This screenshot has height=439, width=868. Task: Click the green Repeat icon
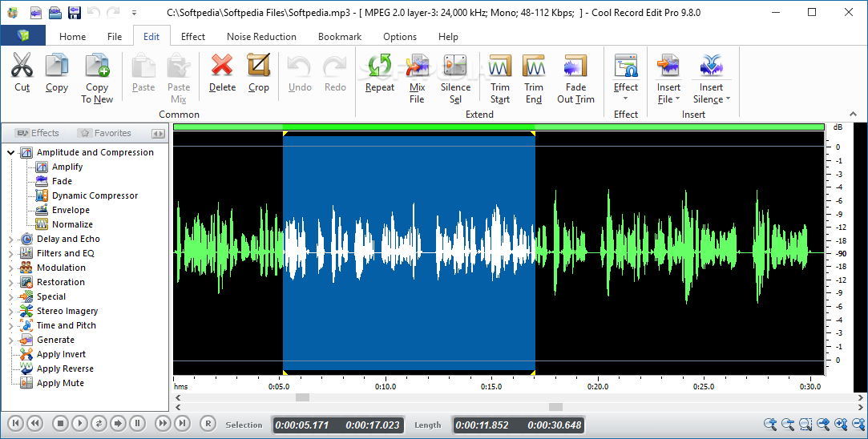point(380,66)
